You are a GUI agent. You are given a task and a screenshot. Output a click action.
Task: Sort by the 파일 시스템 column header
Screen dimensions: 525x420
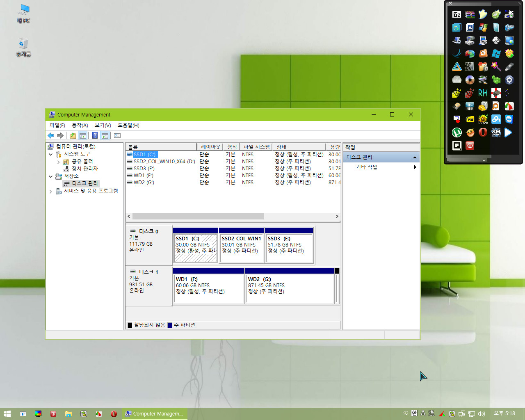click(256, 147)
